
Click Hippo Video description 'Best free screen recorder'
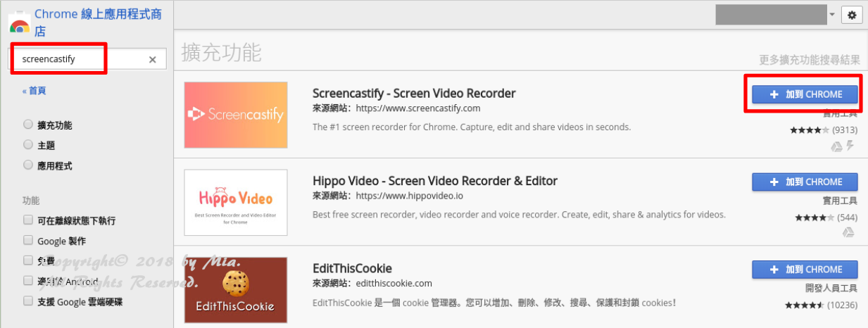519,215
